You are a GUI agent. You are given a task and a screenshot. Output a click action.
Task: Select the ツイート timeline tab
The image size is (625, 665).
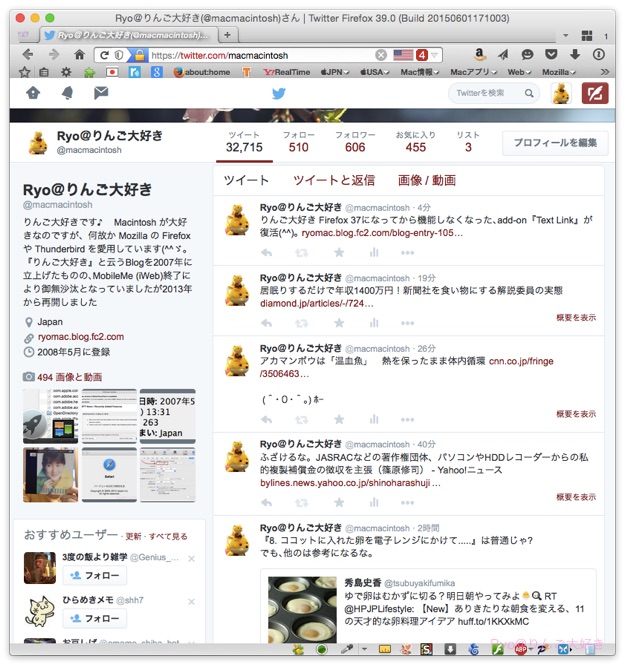(246, 181)
